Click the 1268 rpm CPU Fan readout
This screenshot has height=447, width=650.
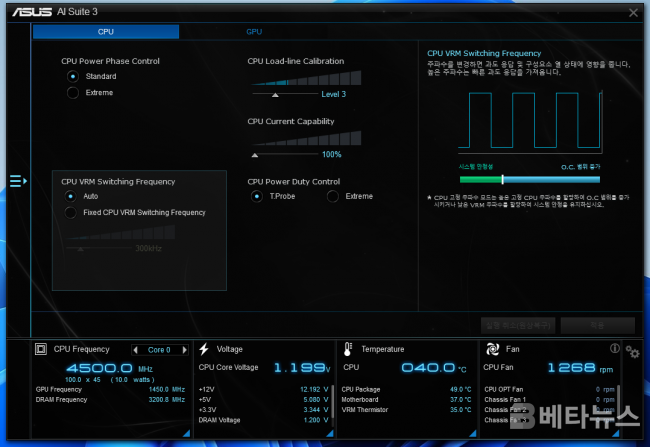[580, 367]
